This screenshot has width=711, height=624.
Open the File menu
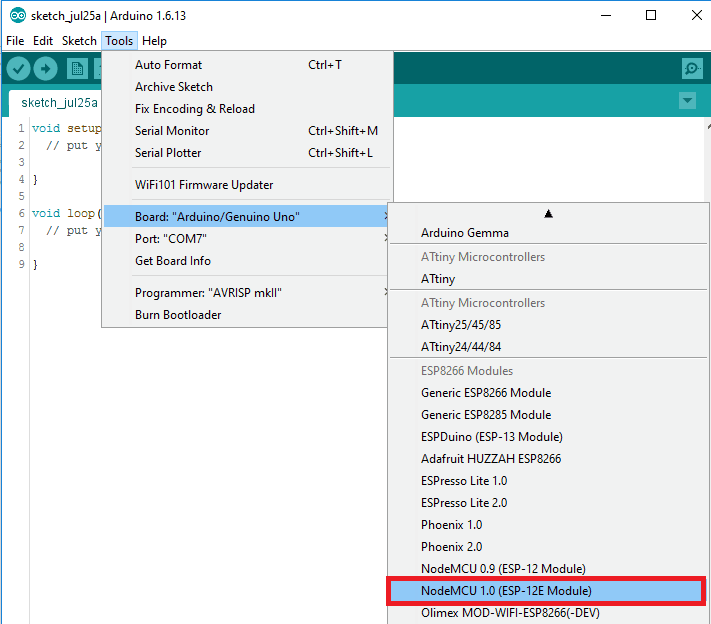(15, 41)
